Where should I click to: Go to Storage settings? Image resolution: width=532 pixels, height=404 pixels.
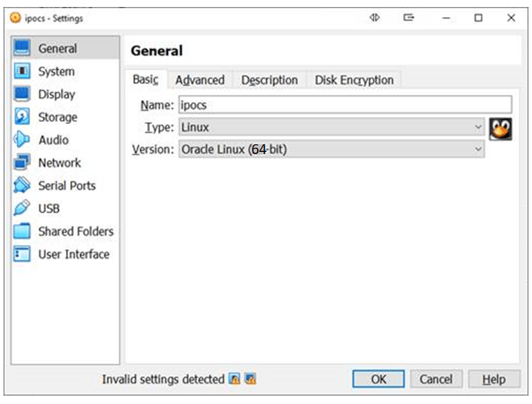coord(66,117)
